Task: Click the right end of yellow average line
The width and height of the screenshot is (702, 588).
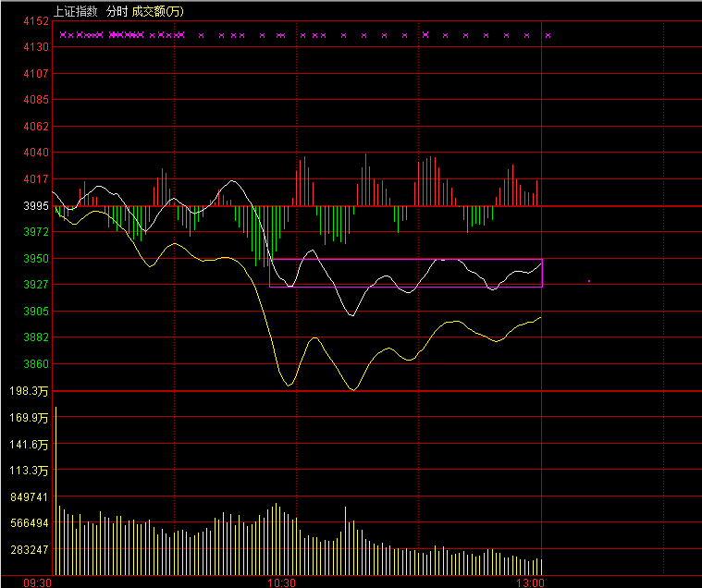Action: click(x=541, y=317)
